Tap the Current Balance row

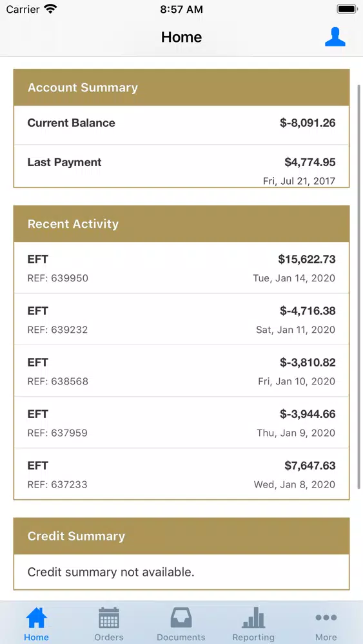181,125
